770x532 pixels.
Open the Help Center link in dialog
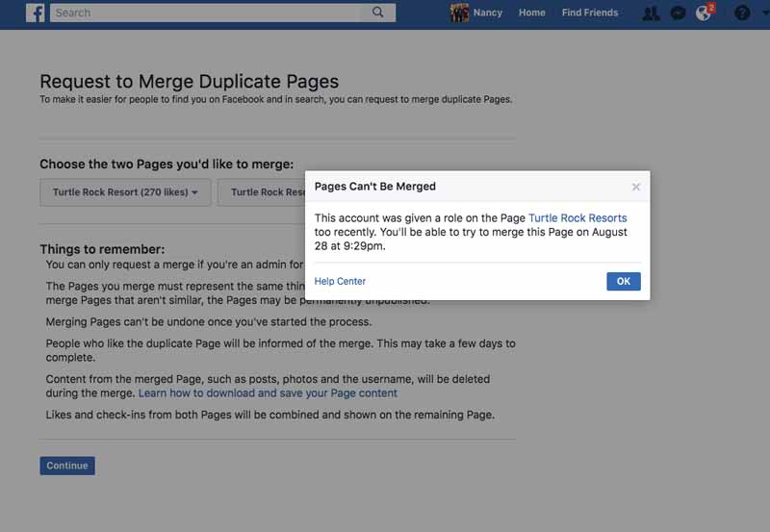pyautogui.click(x=340, y=281)
